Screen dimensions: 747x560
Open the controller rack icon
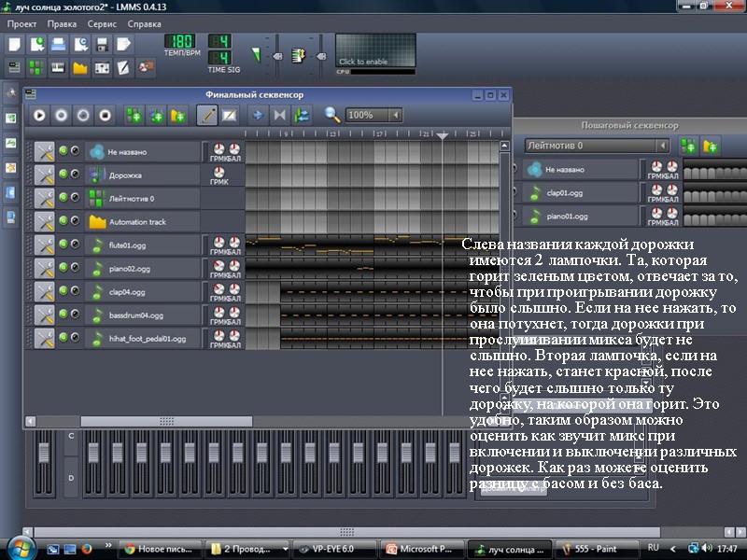(x=146, y=67)
